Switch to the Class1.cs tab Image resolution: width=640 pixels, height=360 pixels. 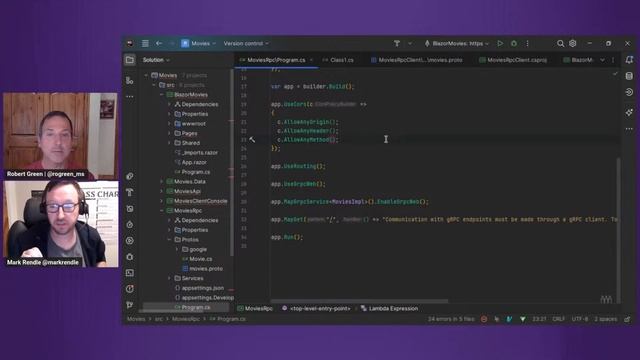[338, 60]
